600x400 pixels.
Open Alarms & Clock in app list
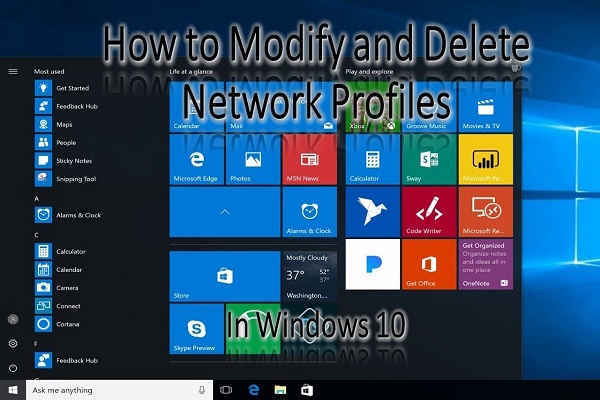click(x=68, y=215)
